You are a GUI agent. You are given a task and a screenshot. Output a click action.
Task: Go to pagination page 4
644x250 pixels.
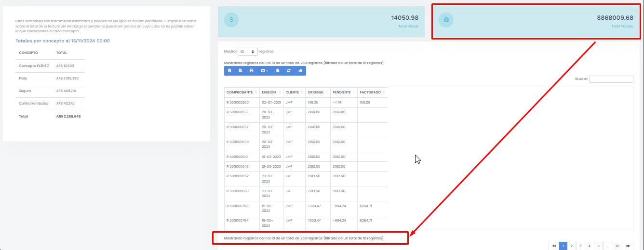[x=589, y=246]
